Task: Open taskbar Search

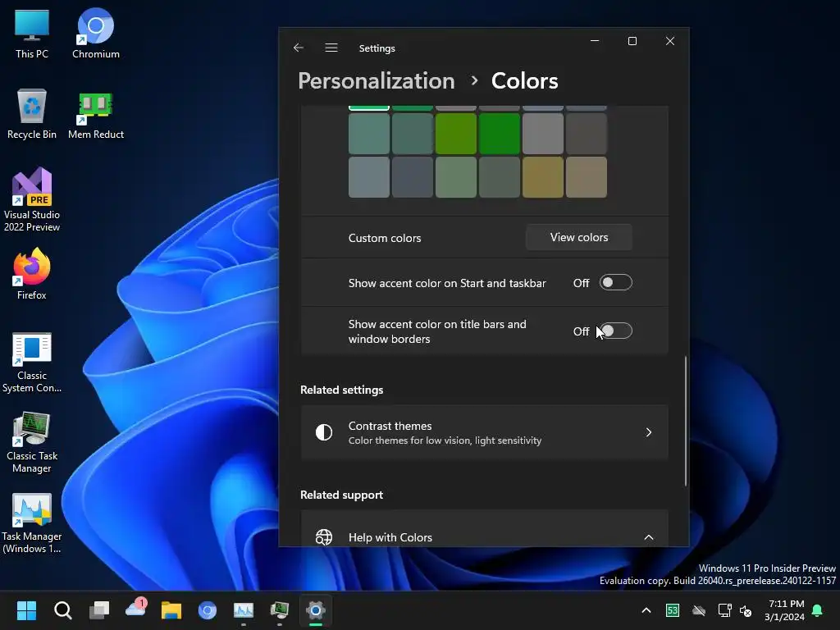Action: coord(62,609)
